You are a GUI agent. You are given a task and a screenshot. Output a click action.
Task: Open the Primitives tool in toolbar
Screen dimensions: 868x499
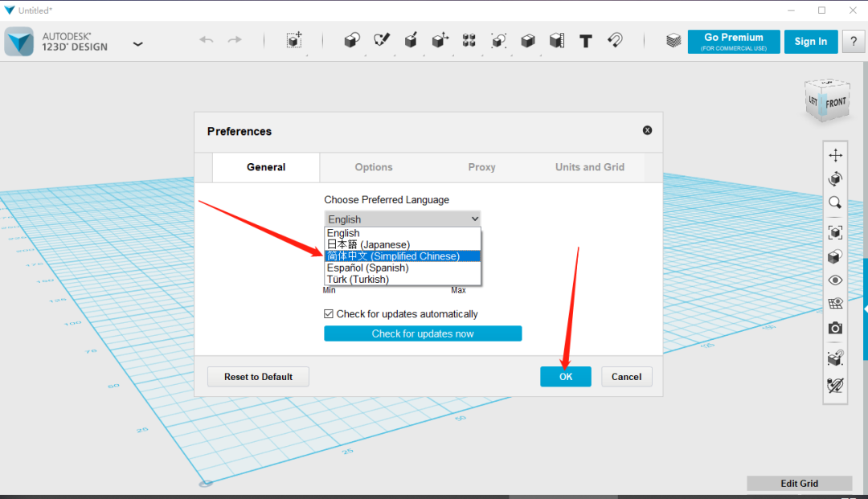click(x=351, y=41)
